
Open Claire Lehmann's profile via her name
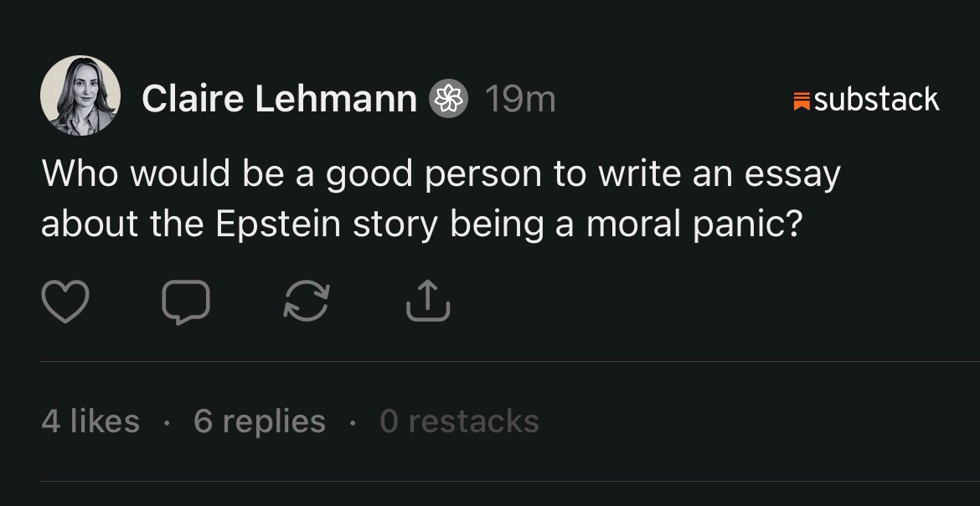(279, 100)
